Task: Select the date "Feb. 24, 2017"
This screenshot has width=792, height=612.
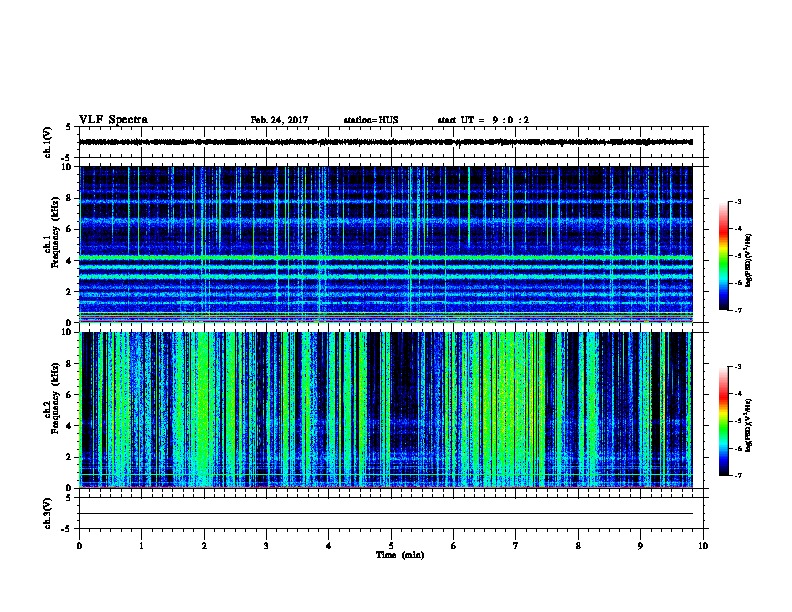Action: (x=279, y=120)
